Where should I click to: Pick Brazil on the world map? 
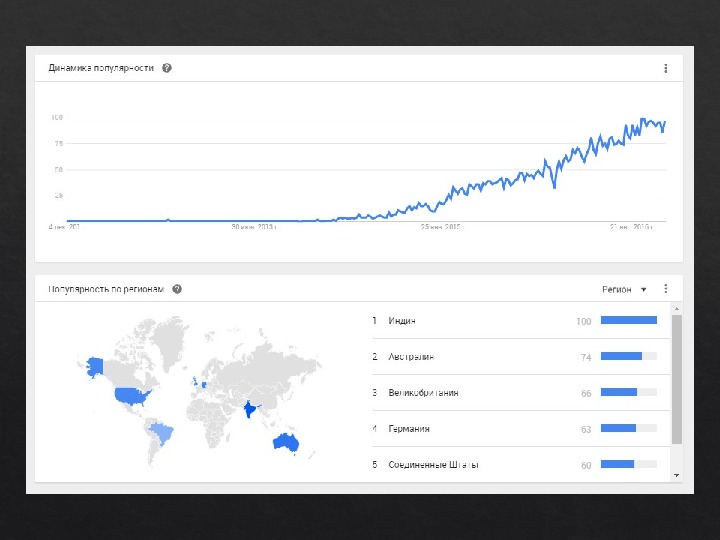160,433
